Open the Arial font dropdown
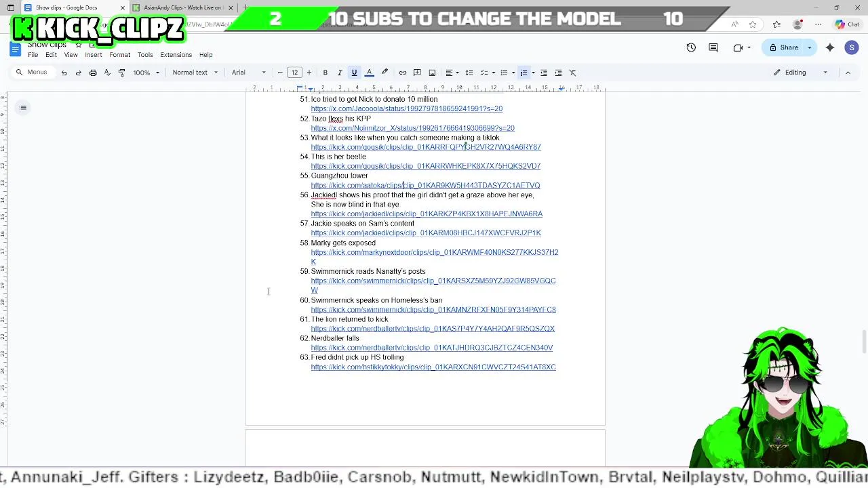Screen dimensions: 868x488 (x=249, y=73)
